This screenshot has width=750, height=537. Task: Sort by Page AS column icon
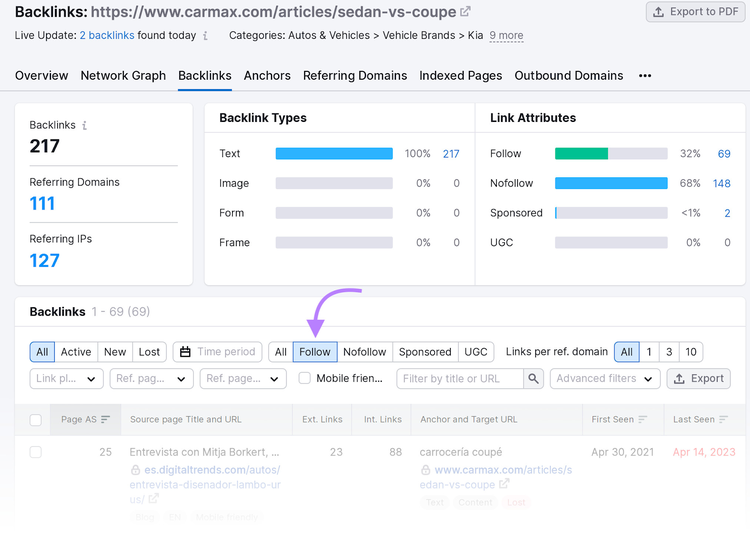click(106, 419)
